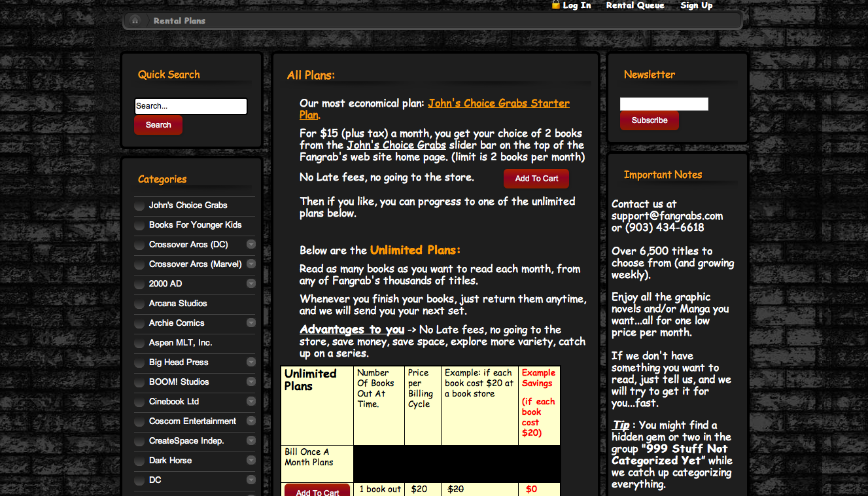Expand the BOOM! Studios submenu arrow

click(x=251, y=381)
